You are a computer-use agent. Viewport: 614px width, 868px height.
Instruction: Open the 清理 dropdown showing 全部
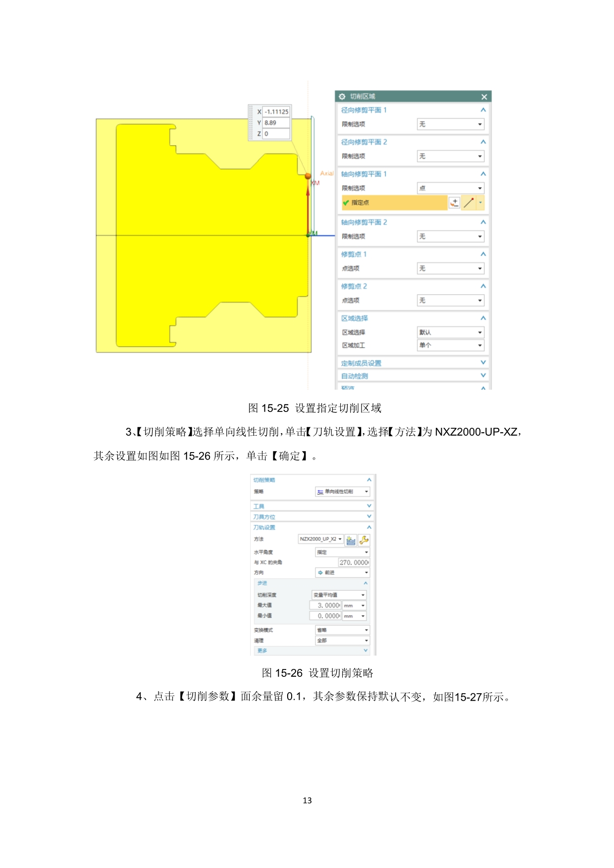[343, 641]
